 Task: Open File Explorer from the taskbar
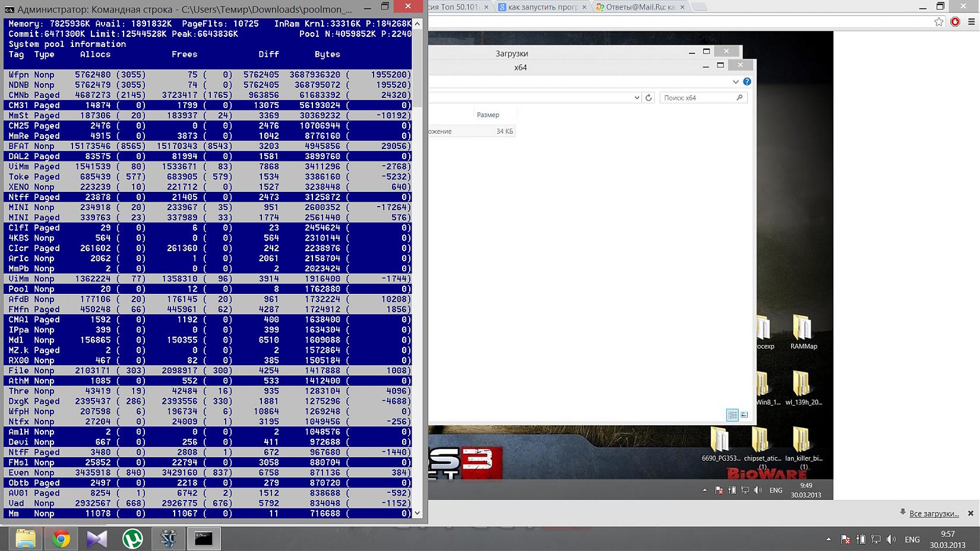26,539
